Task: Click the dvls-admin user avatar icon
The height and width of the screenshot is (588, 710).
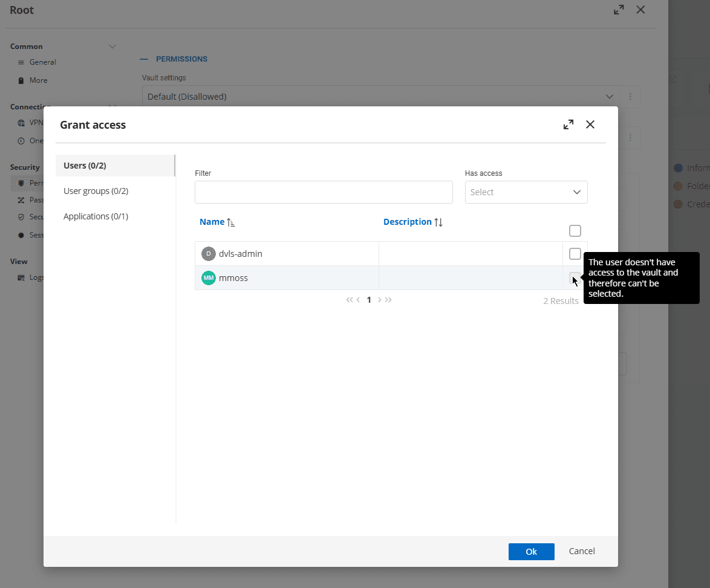Action: 209,253
